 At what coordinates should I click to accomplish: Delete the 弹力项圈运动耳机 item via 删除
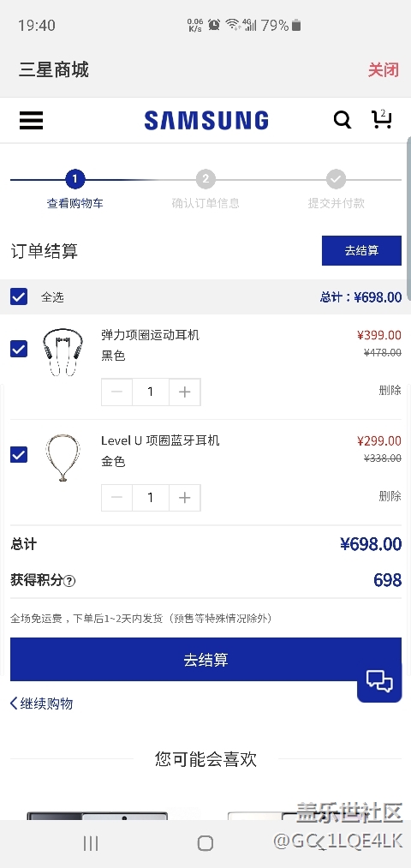click(x=390, y=390)
